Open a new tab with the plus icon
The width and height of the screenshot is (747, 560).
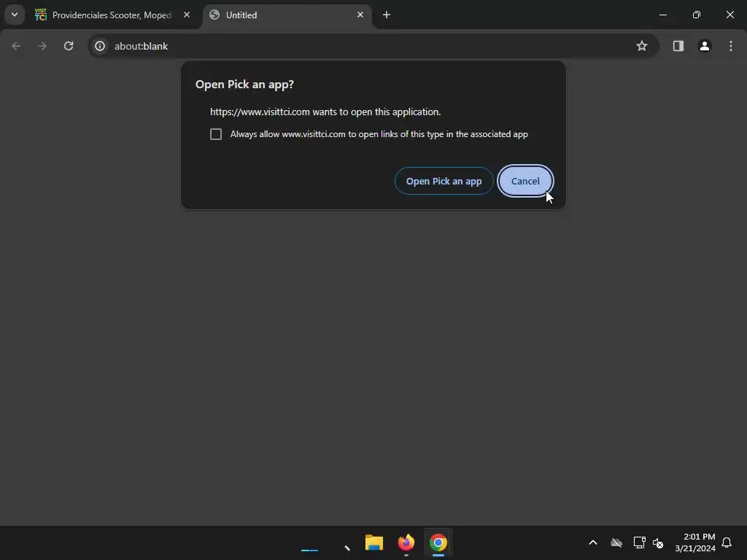coord(387,15)
